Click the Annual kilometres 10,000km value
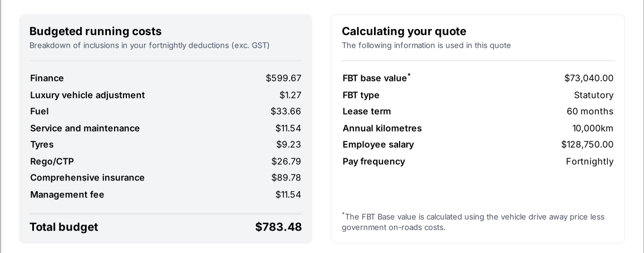Screen dimensions: 644x253 (592, 128)
